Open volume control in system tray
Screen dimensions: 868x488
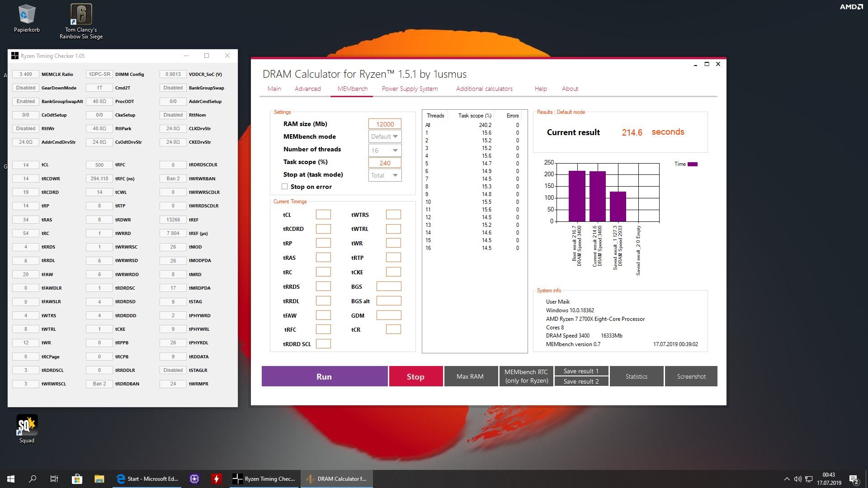tap(797, 479)
